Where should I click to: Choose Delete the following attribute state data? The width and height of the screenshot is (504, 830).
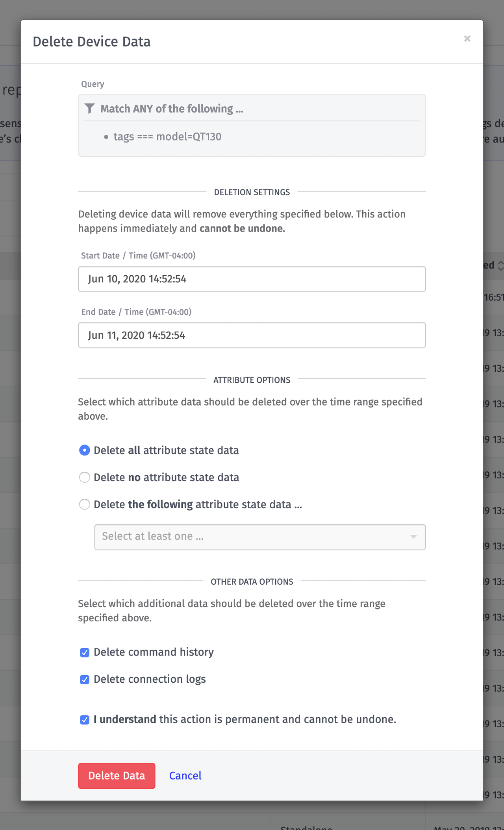coord(85,504)
